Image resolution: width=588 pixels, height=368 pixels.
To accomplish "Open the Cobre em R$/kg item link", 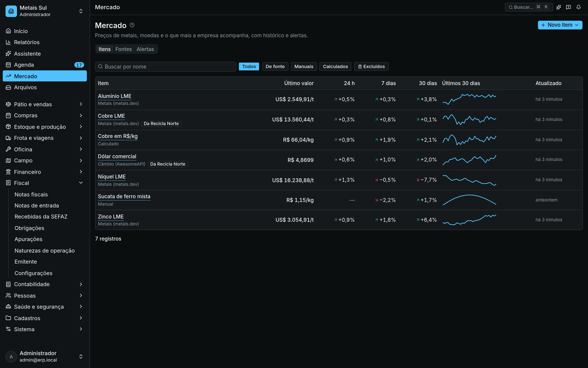I will [118, 136].
